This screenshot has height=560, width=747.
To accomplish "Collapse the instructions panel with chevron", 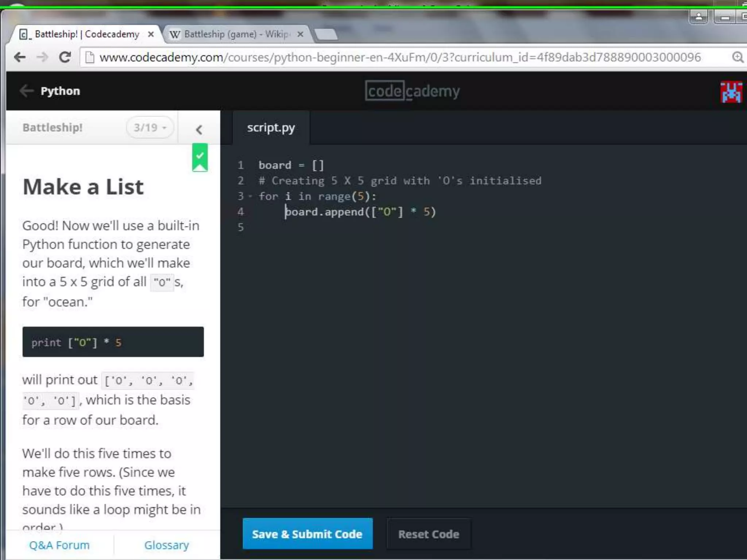I will click(x=199, y=129).
